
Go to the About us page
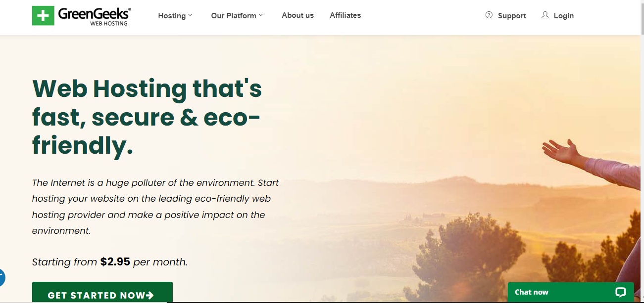click(297, 15)
